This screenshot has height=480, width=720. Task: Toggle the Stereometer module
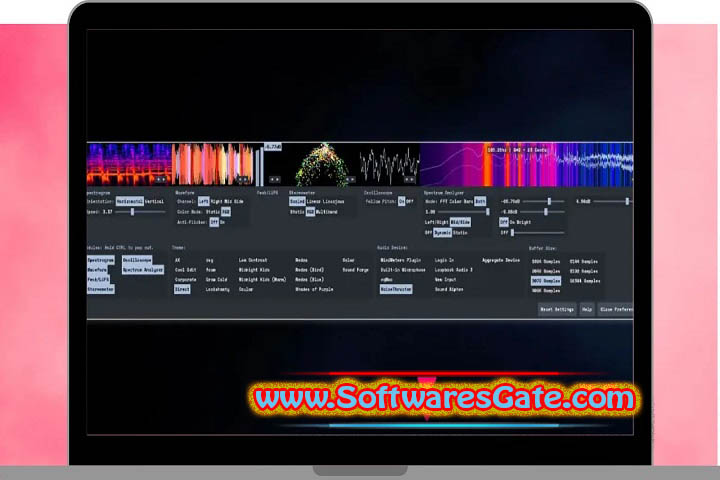[101, 289]
